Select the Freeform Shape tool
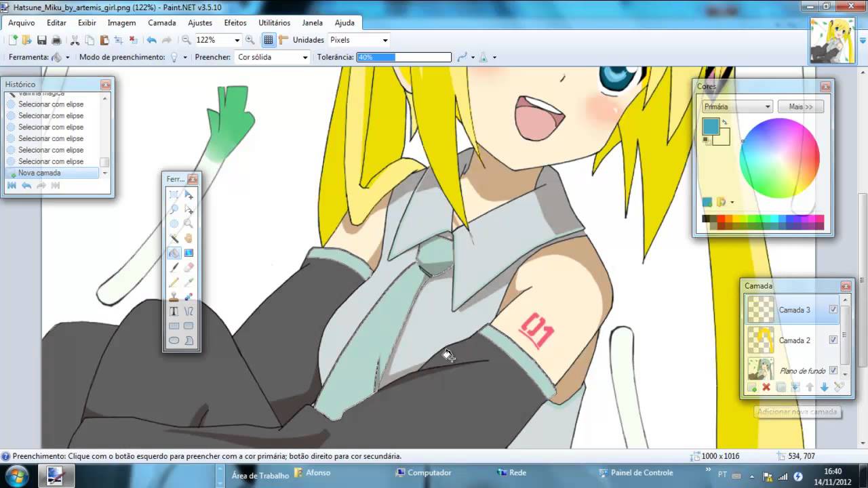 (189, 340)
